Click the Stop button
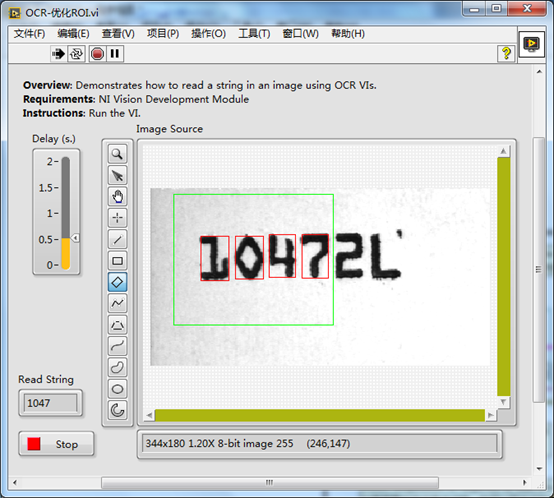This screenshot has height=498, width=554. [x=57, y=444]
